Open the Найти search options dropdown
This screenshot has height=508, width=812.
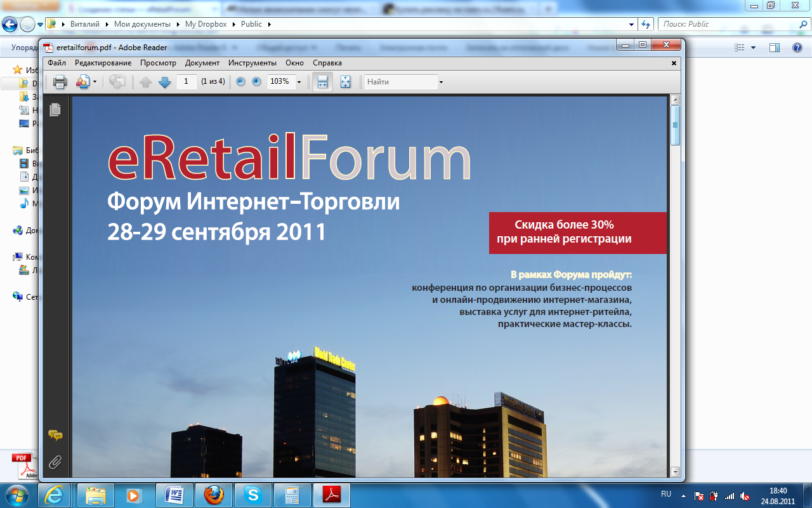pyautogui.click(x=441, y=82)
